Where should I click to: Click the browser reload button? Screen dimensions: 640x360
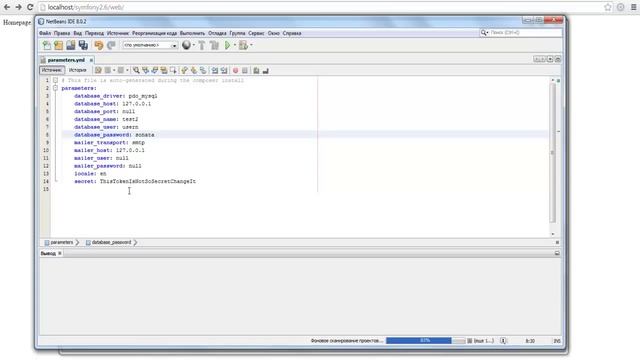[30, 7]
